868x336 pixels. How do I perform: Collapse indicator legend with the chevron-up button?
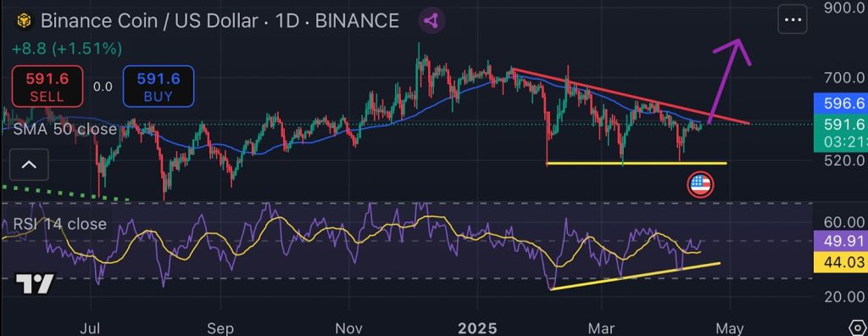click(28, 165)
